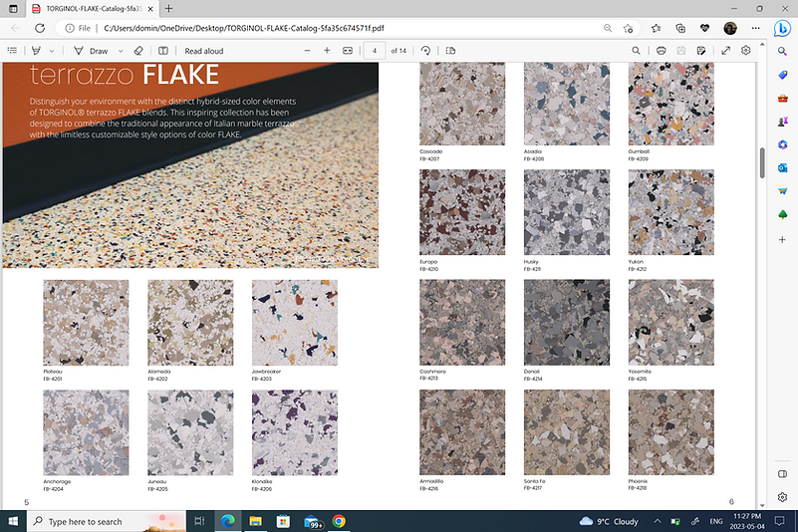The height and width of the screenshot is (532, 798).
Task: Refresh the browser page
Action: point(40,28)
